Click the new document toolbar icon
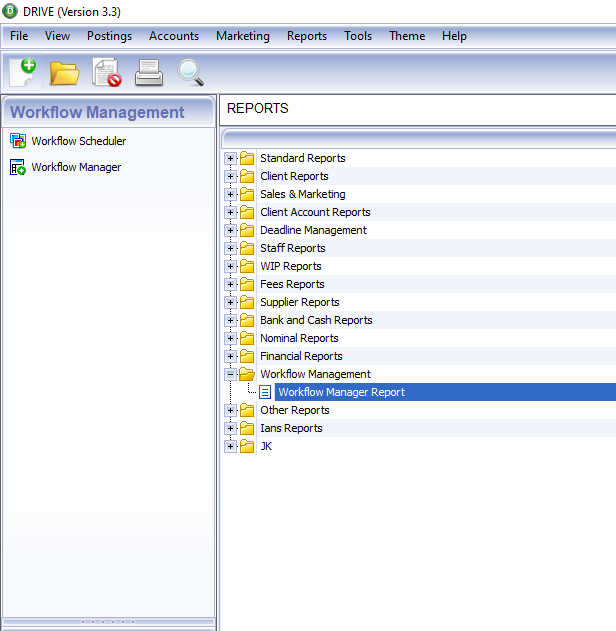The height and width of the screenshot is (631, 616). pos(23,72)
